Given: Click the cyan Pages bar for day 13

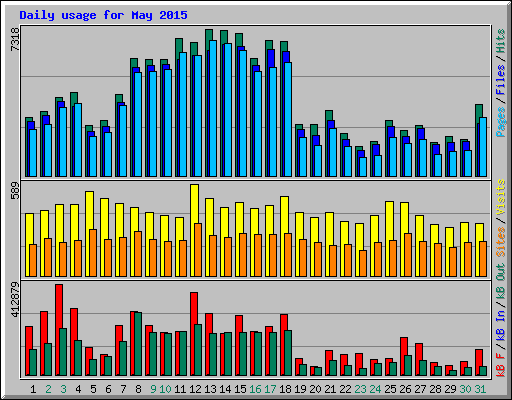Looking at the screenshot, I should (213, 108).
